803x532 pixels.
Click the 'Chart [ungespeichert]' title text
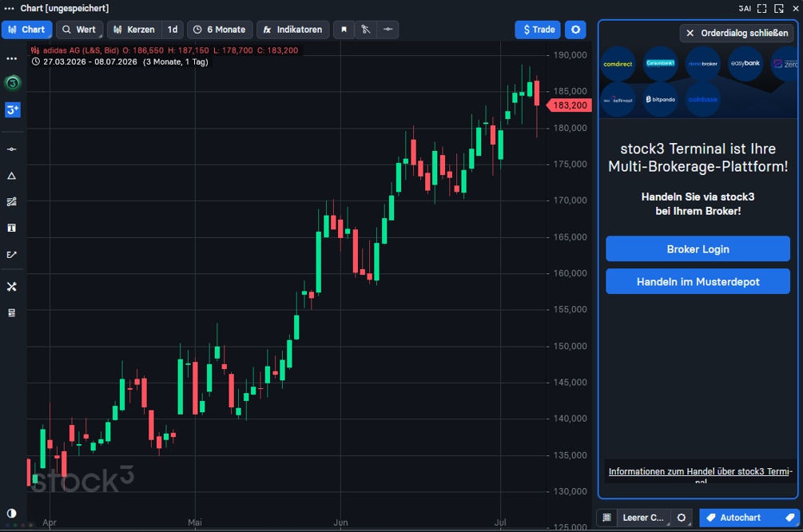tap(65, 8)
